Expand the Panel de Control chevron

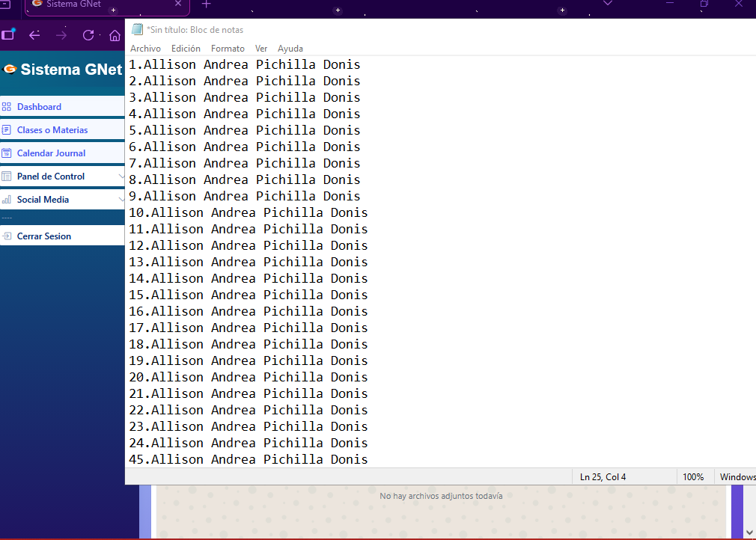(121, 177)
